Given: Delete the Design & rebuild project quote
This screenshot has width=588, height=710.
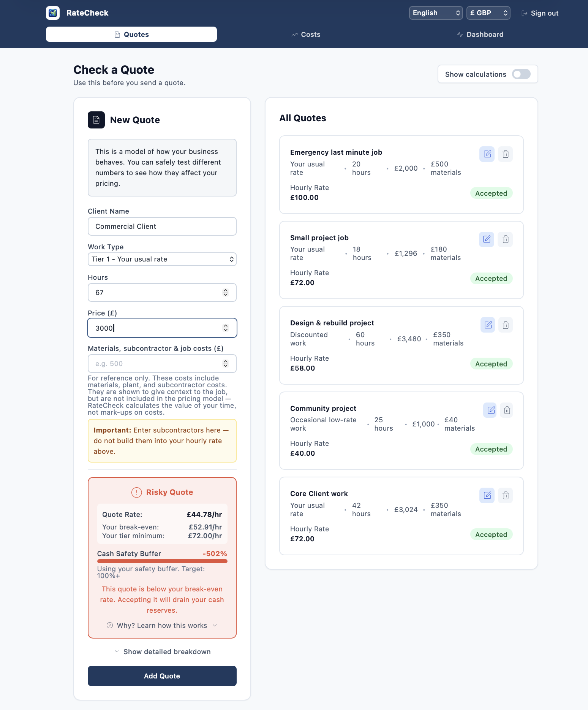Looking at the screenshot, I should pyautogui.click(x=506, y=325).
